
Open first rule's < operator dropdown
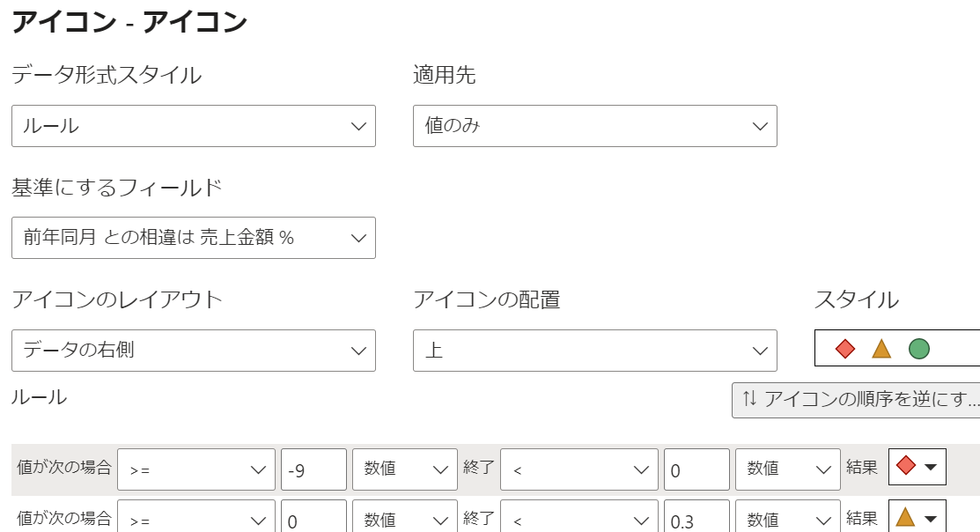[579, 469]
